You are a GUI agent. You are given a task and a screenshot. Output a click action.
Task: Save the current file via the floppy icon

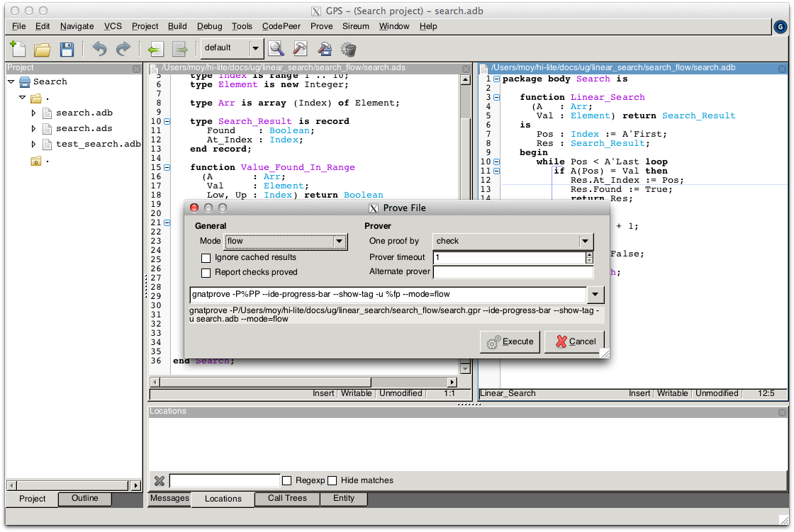coord(67,49)
